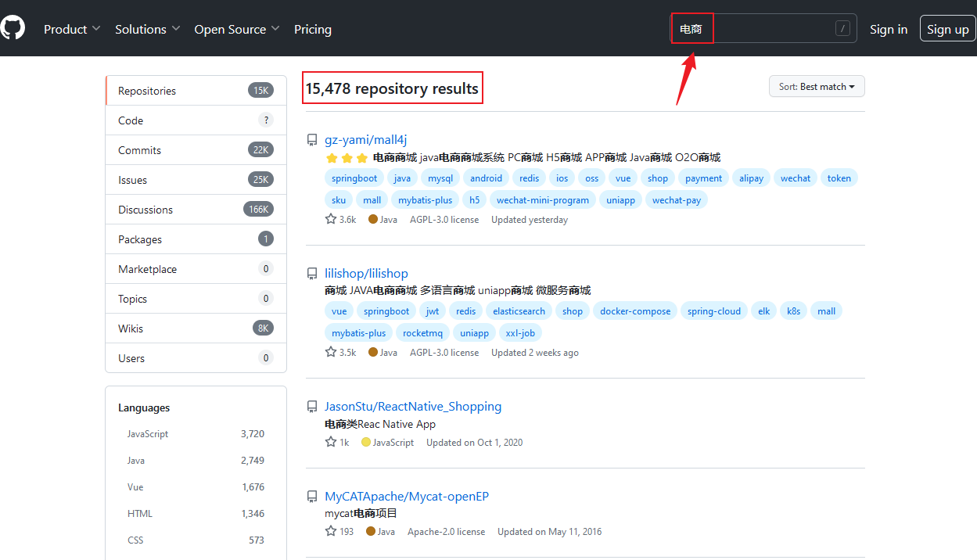Open the Sort: Best match dropdown
This screenshot has width=977, height=560.
click(817, 86)
